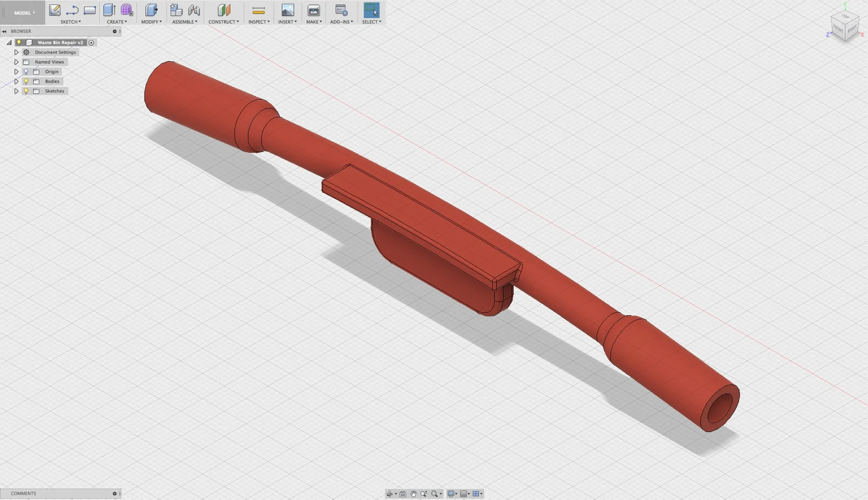868x500 pixels.
Task: Select the Named Views label
Action: tap(49, 62)
